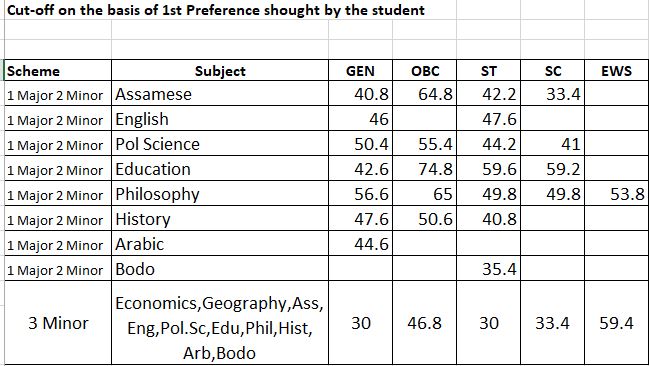Click the Philosophy subject cell

220,193
